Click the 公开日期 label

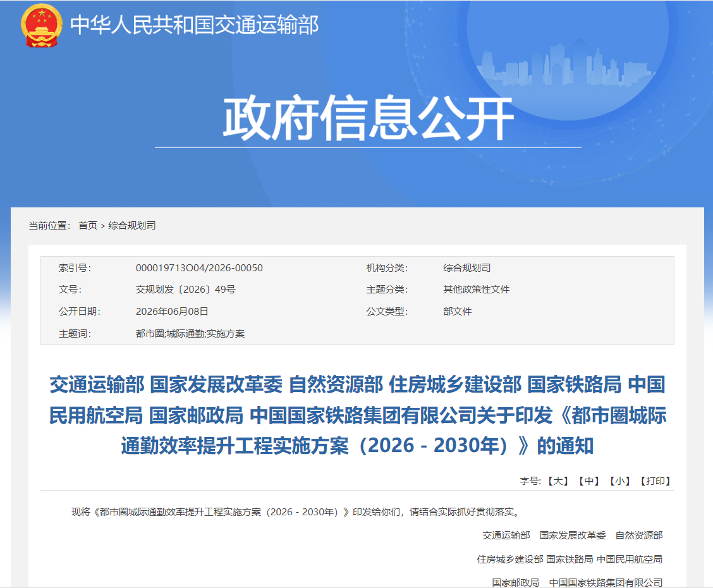tap(80, 312)
